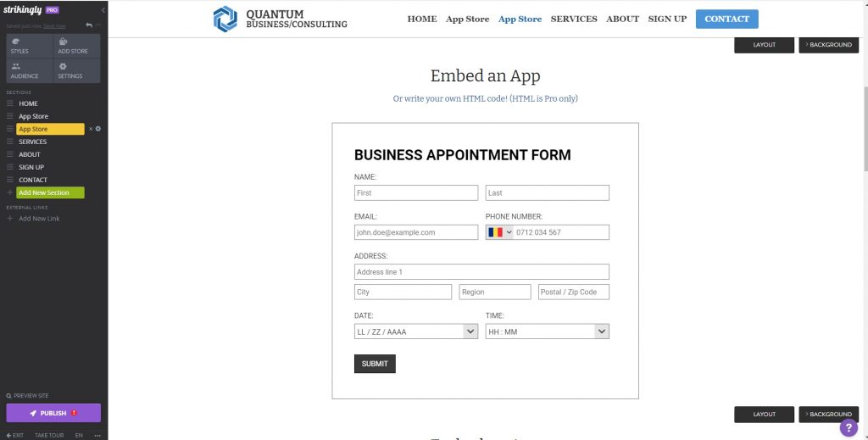This screenshot has width=868, height=440.
Task: Click the First name input field
Action: [416, 193]
